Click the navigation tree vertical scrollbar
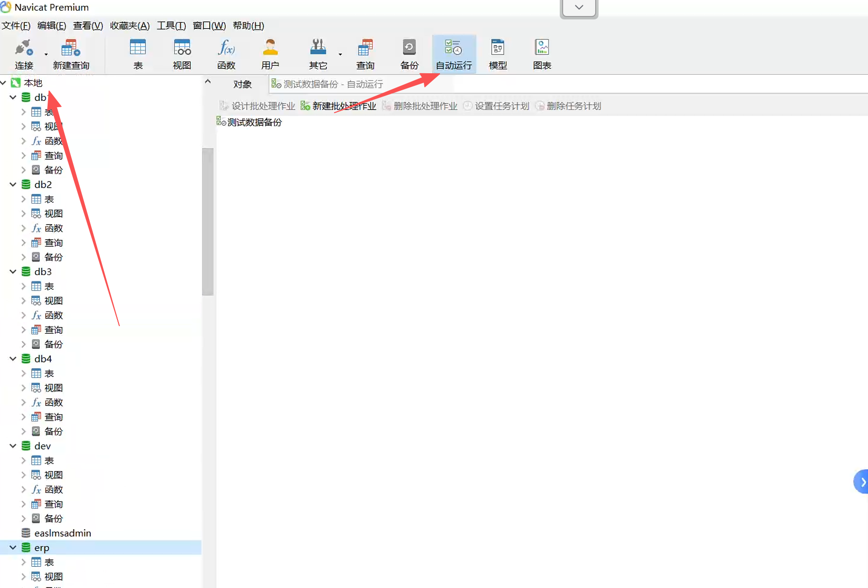Screen dimensions: 868x588 (x=208, y=222)
